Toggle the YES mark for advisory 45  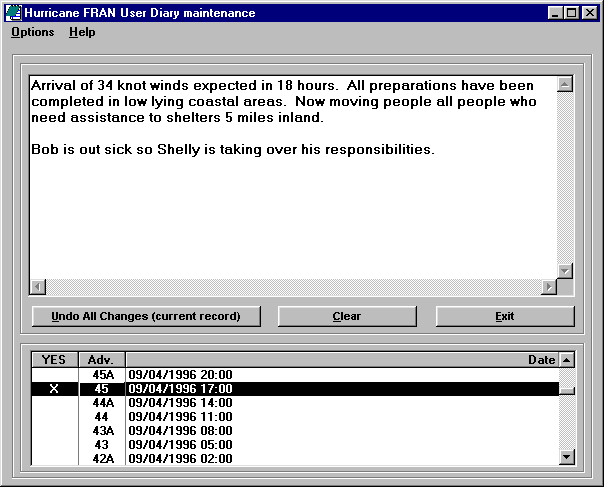point(54,389)
